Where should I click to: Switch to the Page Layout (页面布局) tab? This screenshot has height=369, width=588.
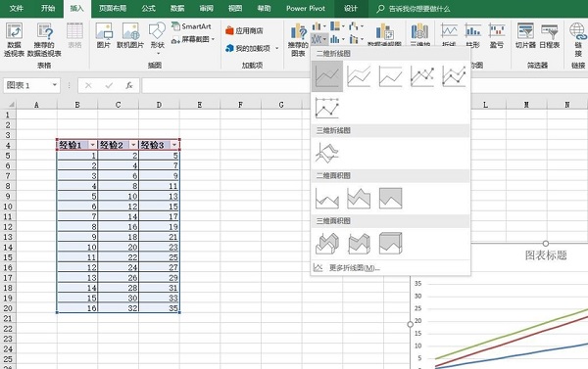tap(113, 9)
